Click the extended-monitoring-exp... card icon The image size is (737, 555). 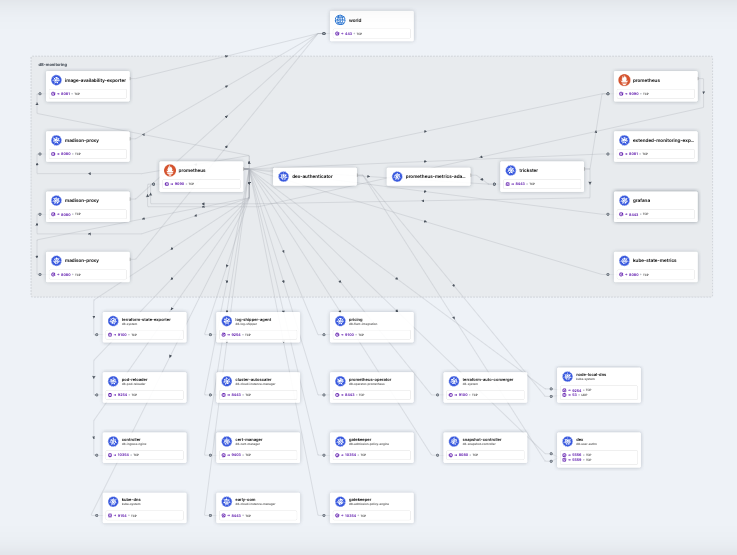point(624,140)
